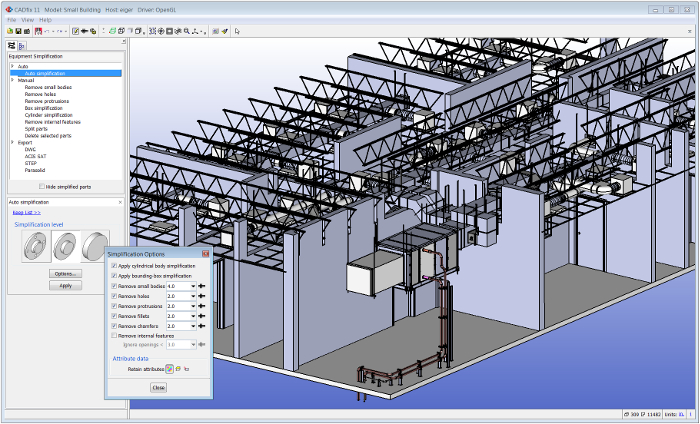This screenshot has width=700, height=424.
Task: Click the zoom magnifier toolbar icon
Action: tap(186, 31)
